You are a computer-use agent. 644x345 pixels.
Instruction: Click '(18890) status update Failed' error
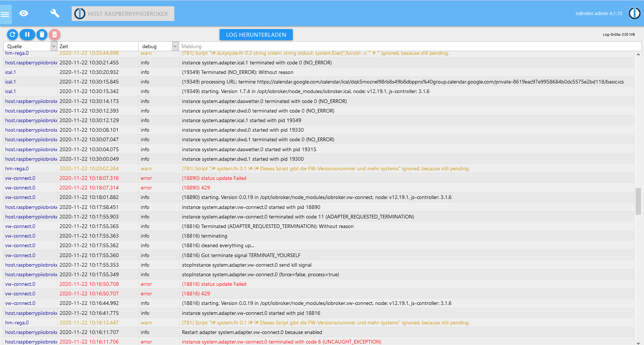click(x=214, y=178)
